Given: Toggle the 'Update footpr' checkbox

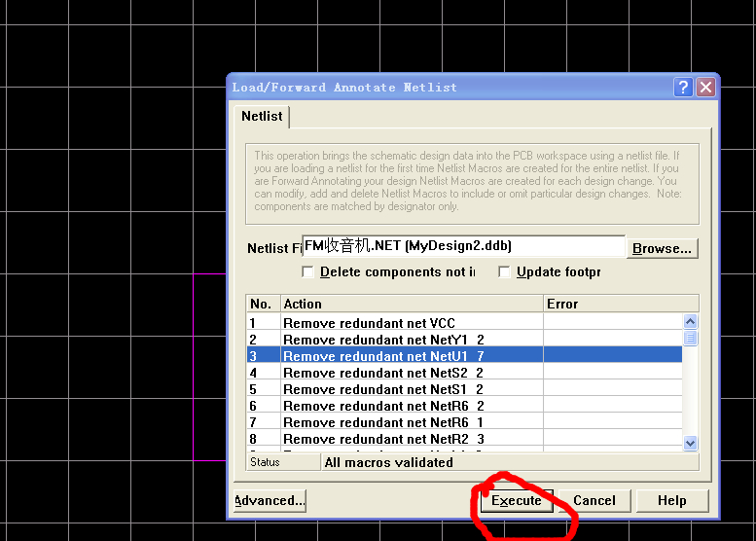Looking at the screenshot, I should click(x=504, y=271).
